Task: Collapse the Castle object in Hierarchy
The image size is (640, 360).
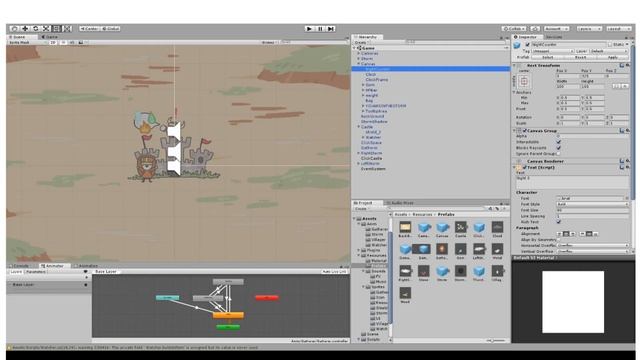Action: pyautogui.click(x=359, y=127)
